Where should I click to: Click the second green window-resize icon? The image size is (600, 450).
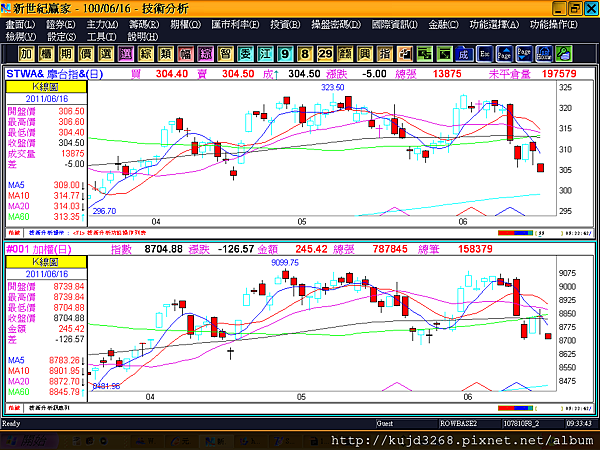click(444, 54)
